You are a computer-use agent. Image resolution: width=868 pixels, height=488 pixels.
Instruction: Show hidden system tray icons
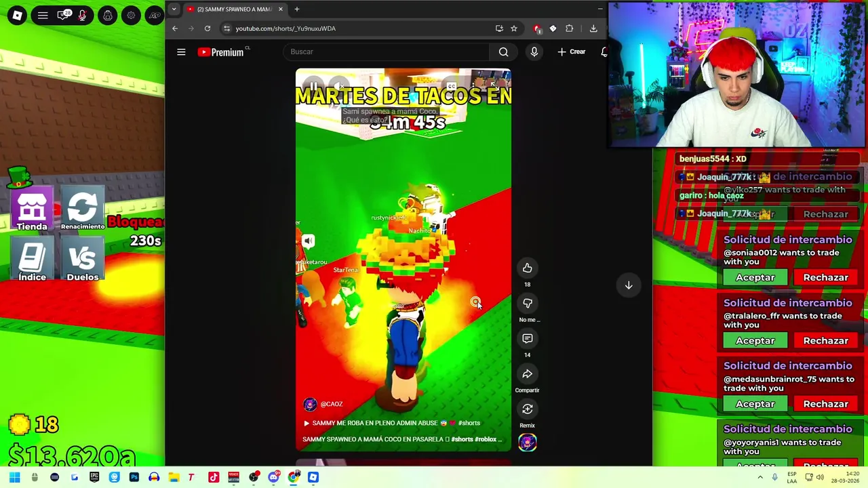point(759,477)
